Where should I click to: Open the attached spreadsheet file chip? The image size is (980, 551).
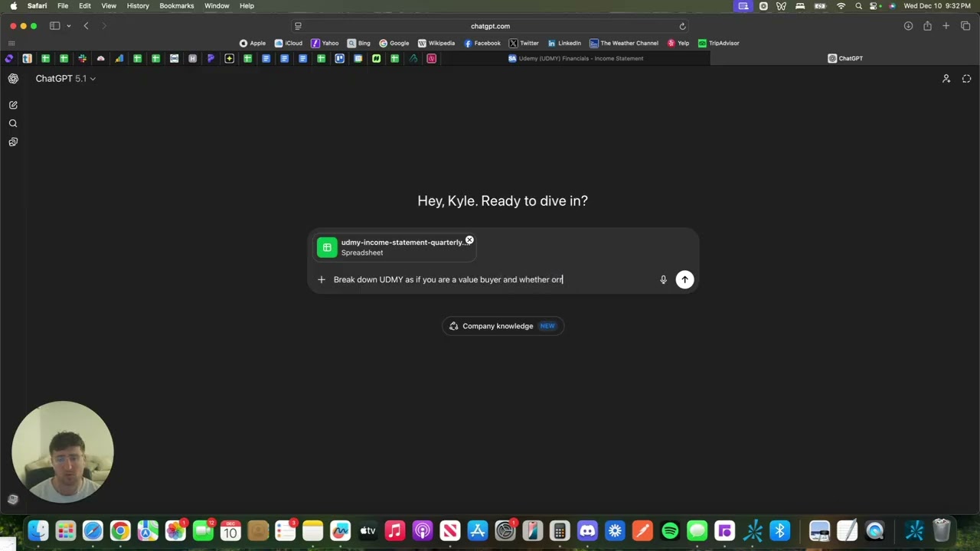point(395,247)
